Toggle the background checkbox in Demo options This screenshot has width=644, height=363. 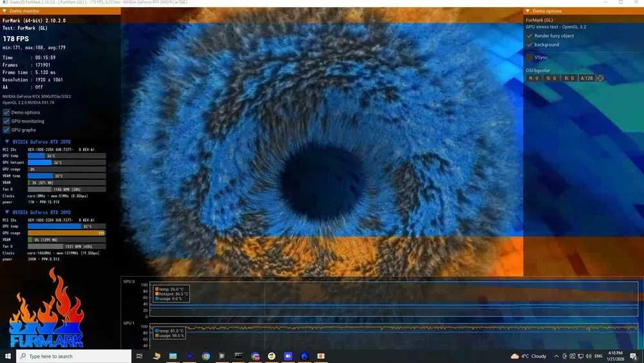coord(529,44)
